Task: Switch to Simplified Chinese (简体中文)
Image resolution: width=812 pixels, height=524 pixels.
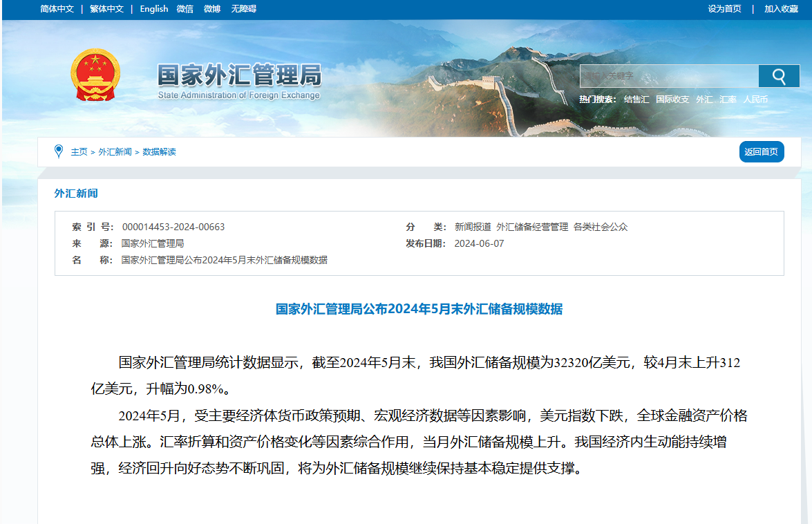Action: tap(57, 9)
